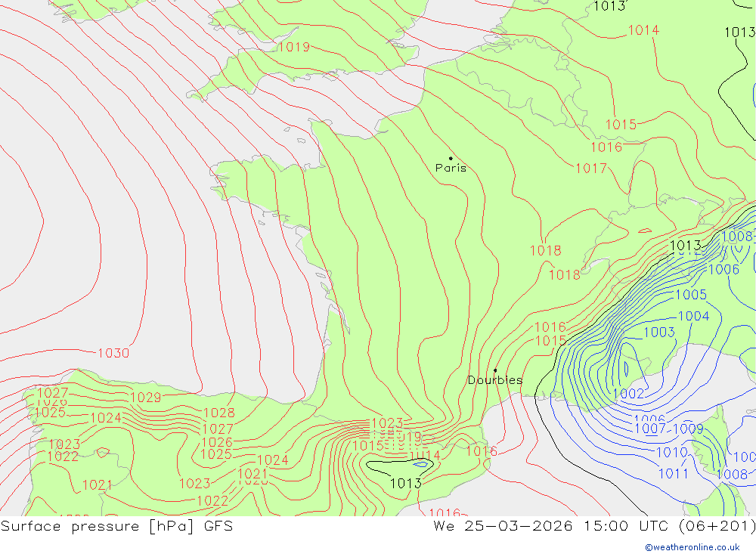Click the 1029 isobar label
The height and width of the screenshot is (554, 756).
(146, 398)
